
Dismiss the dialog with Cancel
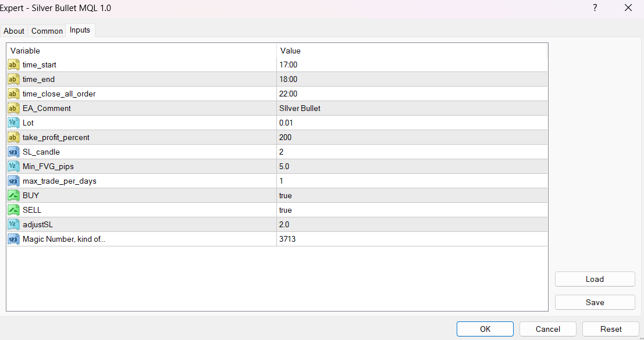pos(547,328)
